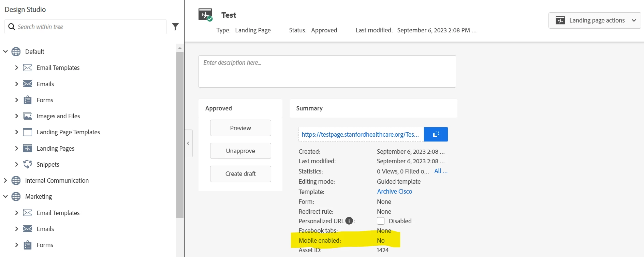Click the Preview button
Image resolution: width=644 pixels, height=257 pixels.
pos(240,128)
